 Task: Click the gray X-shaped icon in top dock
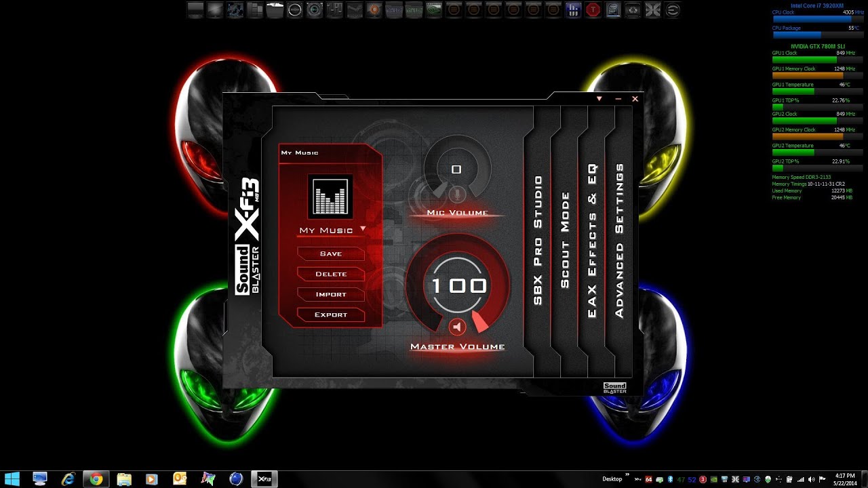(652, 9)
